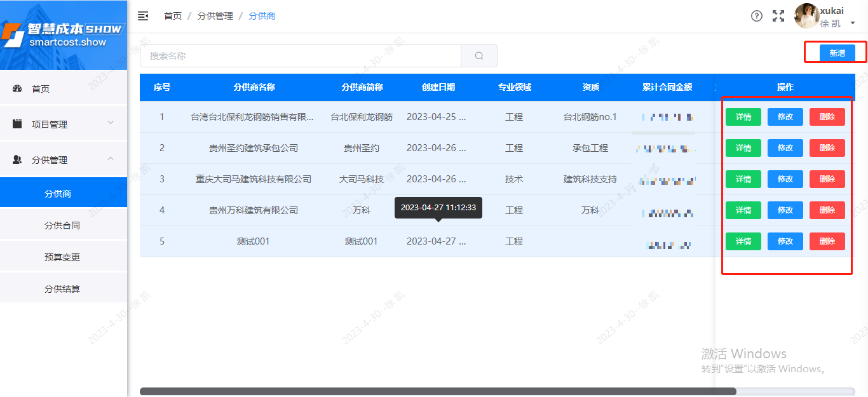The width and height of the screenshot is (868, 397).
Task: Click the 新增 button
Action: click(836, 53)
